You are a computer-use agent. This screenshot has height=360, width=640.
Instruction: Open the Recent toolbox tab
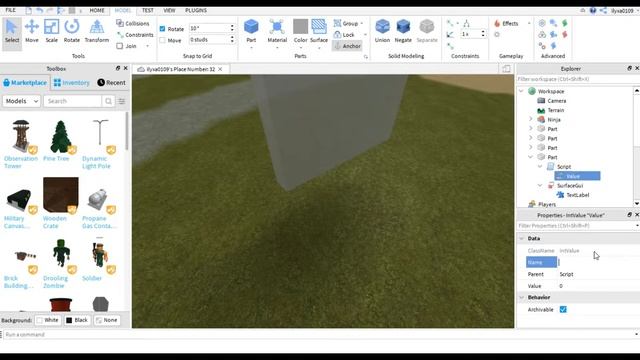click(x=111, y=82)
